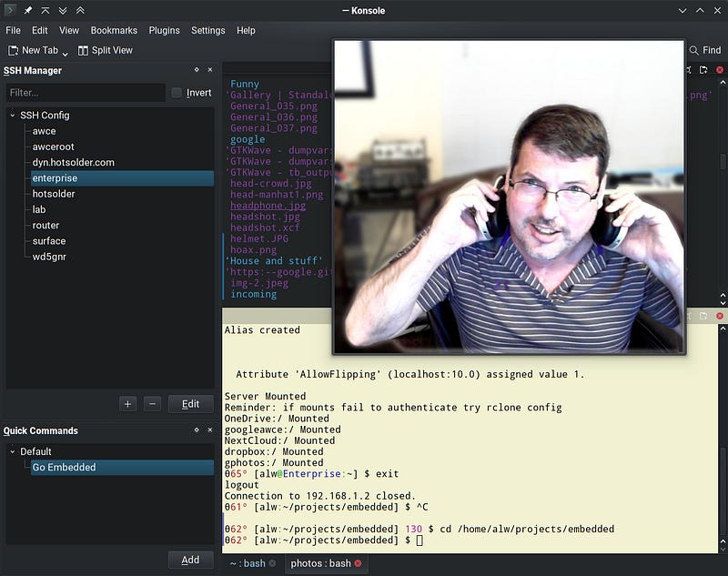Viewport: 728px width, 576px height.
Task: Select the hotsolder SSH host
Action: (x=55, y=194)
